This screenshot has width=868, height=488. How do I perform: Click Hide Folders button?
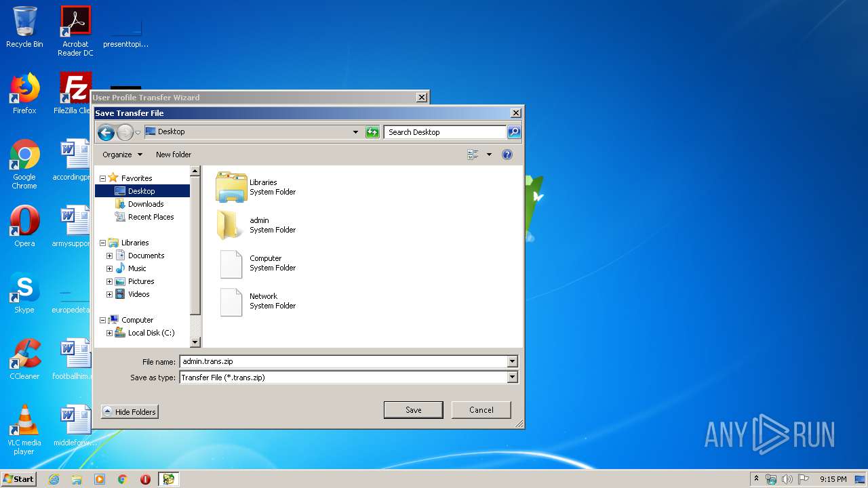[x=130, y=412]
